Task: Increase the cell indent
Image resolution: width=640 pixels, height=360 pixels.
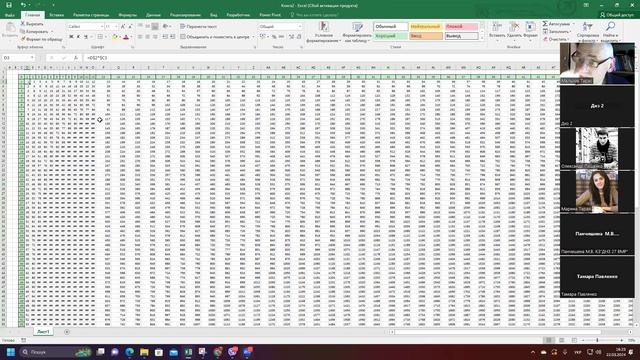Action: 173,37
